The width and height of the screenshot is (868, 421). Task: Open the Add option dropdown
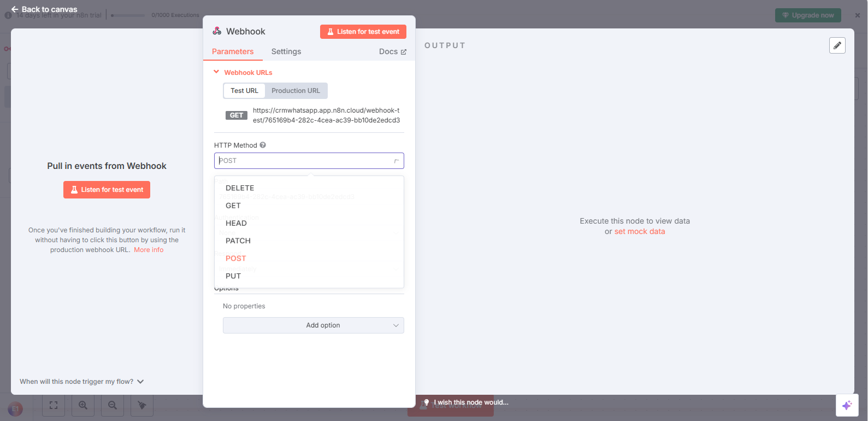(x=314, y=325)
